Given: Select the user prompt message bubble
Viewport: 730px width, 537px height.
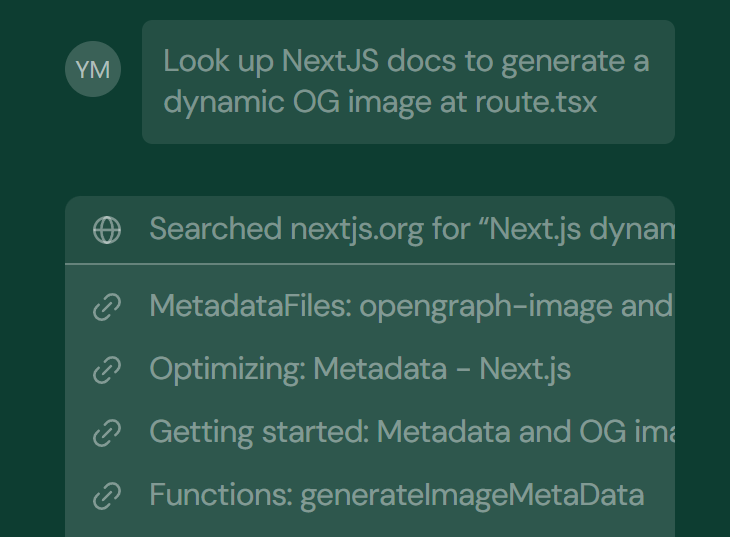Looking at the screenshot, I should pos(408,82).
